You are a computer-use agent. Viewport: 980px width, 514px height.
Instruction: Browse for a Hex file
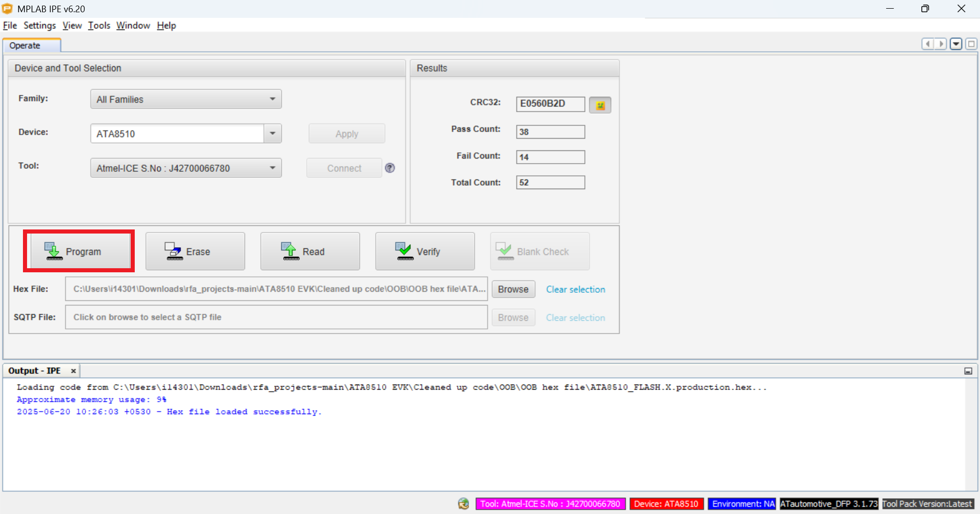tap(513, 289)
